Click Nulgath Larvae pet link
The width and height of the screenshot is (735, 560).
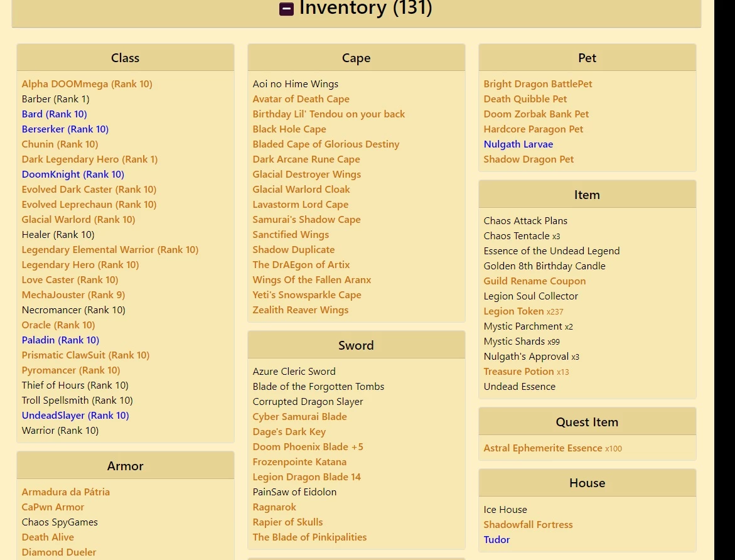(518, 144)
